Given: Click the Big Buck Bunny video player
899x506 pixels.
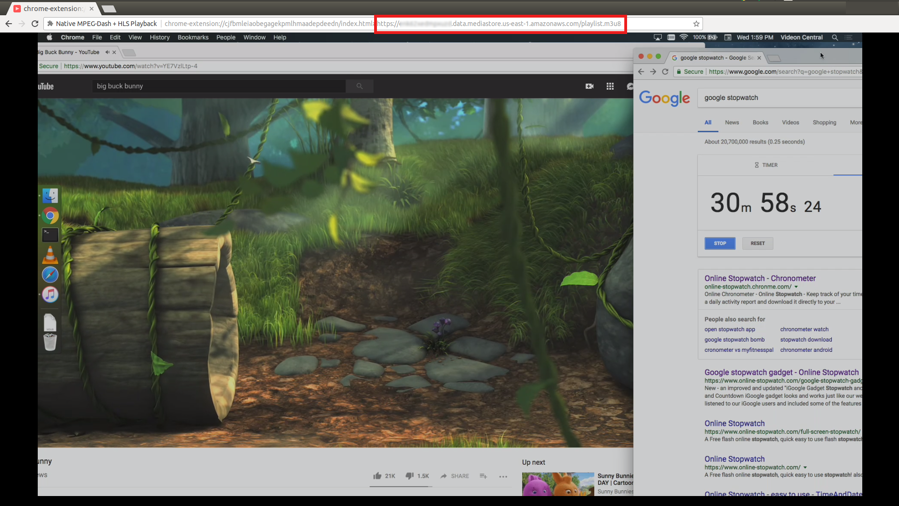Looking at the screenshot, I should (335, 272).
